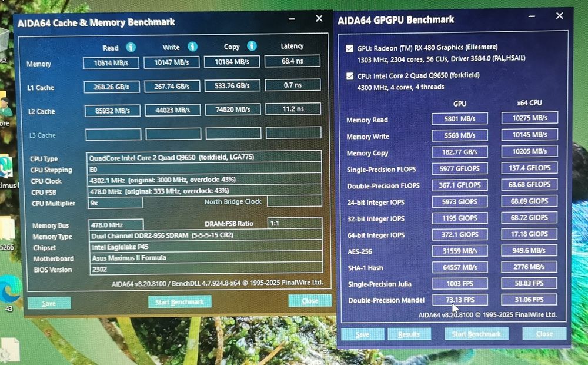Select GPU Single-Precision Julia 1003 FPS
This screenshot has width=588, height=365.
[x=460, y=284]
